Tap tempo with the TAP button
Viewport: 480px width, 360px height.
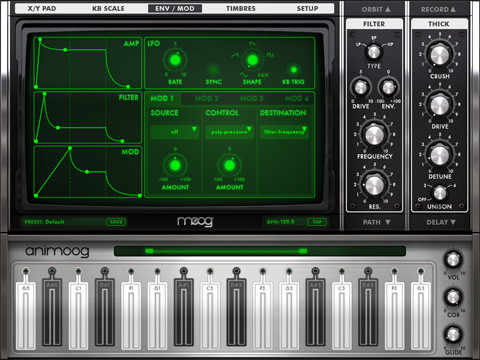pos(317,222)
